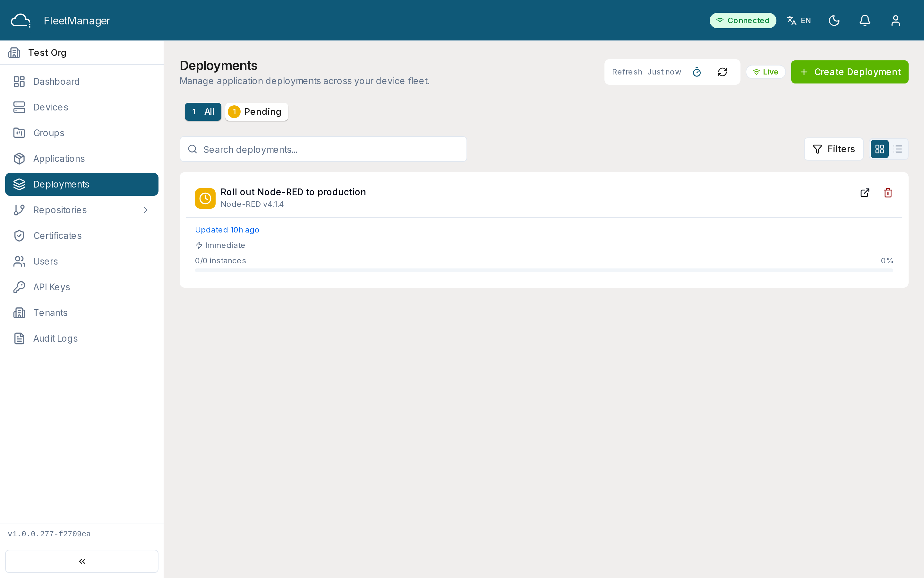Viewport: 924px width, 578px height.
Task: Click the Applications package icon
Action: point(19,159)
